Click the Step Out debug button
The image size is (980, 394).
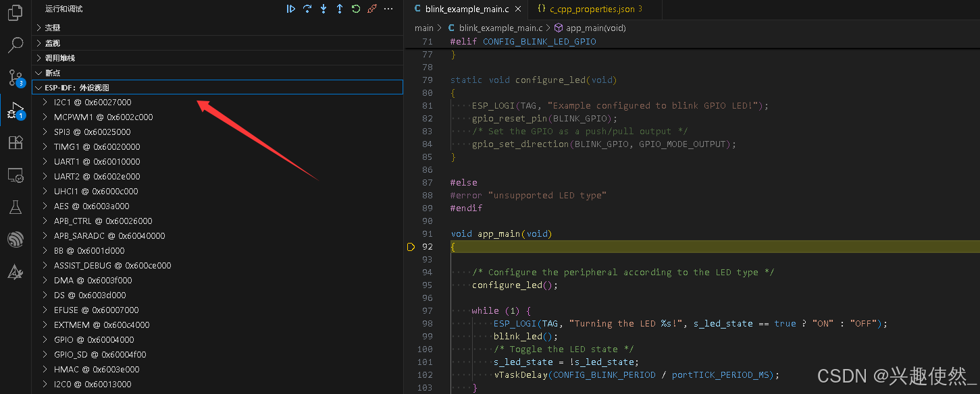(x=340, y=9)
